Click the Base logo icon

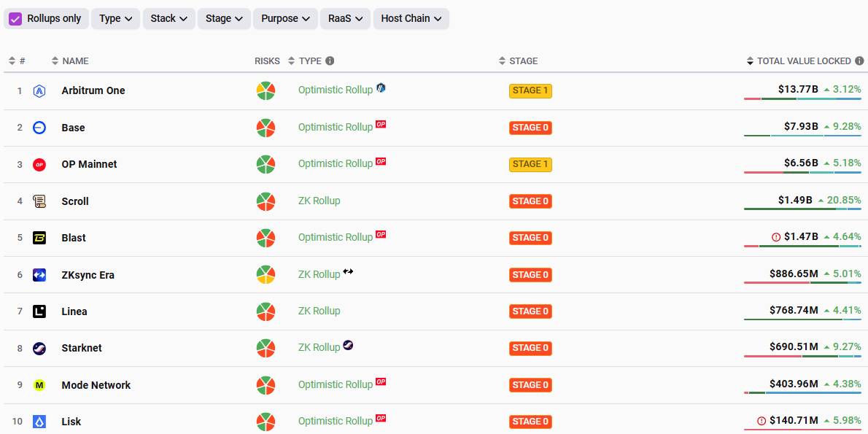click(x=39, y=128)
